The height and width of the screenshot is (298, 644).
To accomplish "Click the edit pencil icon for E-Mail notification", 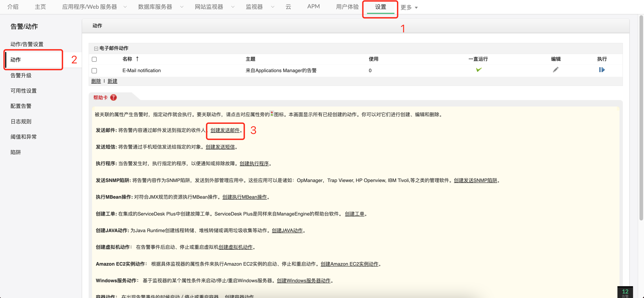I will (x=556, y=70).
